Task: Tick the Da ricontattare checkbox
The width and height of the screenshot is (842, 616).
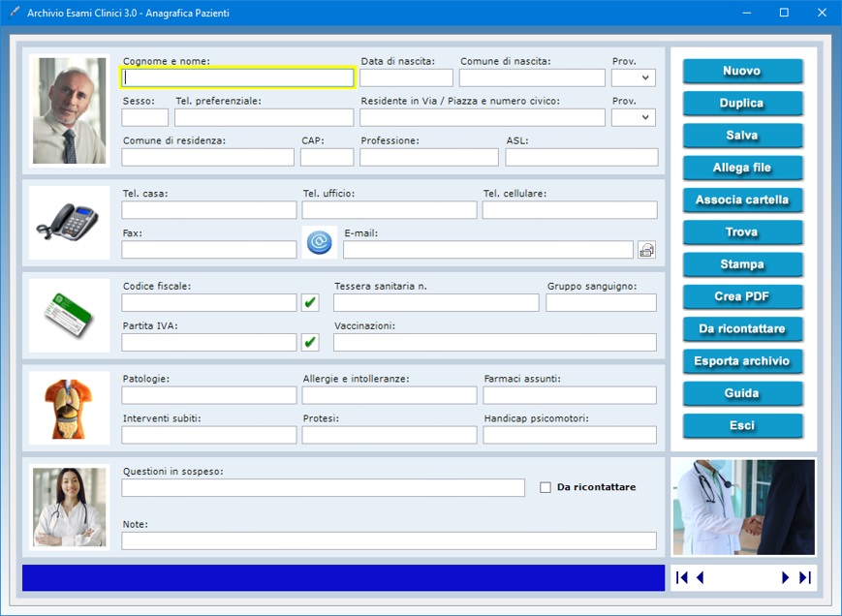Action: (x=546, y=487)
